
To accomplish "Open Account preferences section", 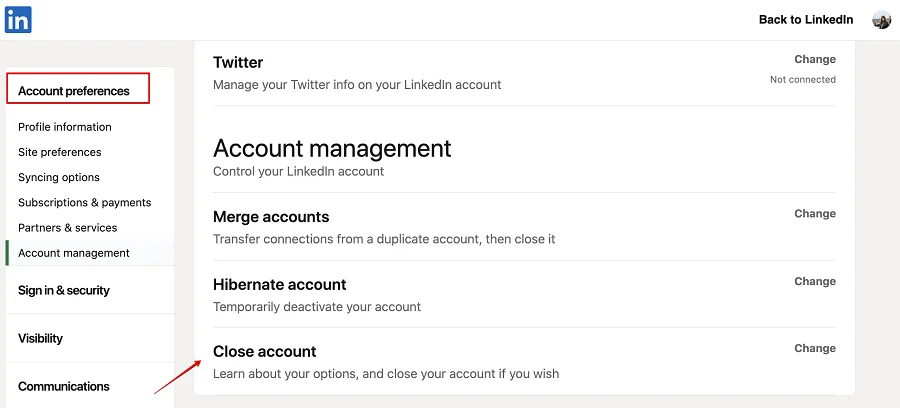I will click(x=74, y=91).
